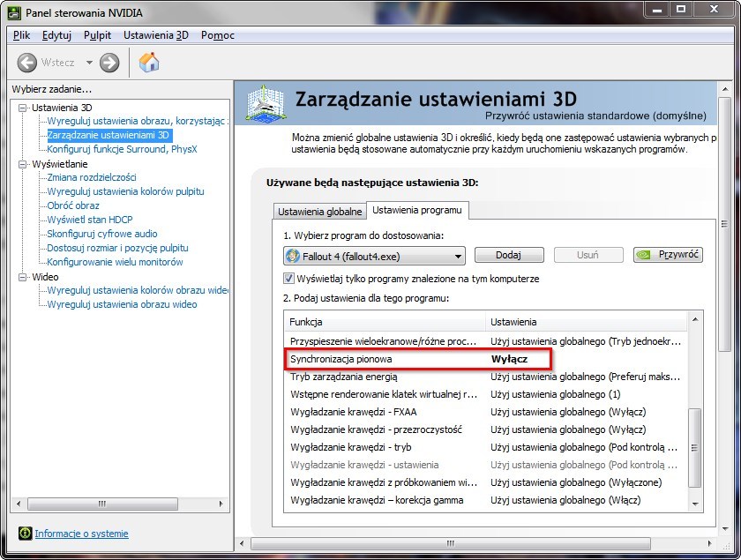Click the Forward arrow icon
Image resolution: width=741 pixels, height=560 pixels.
[x=109, y=63]
